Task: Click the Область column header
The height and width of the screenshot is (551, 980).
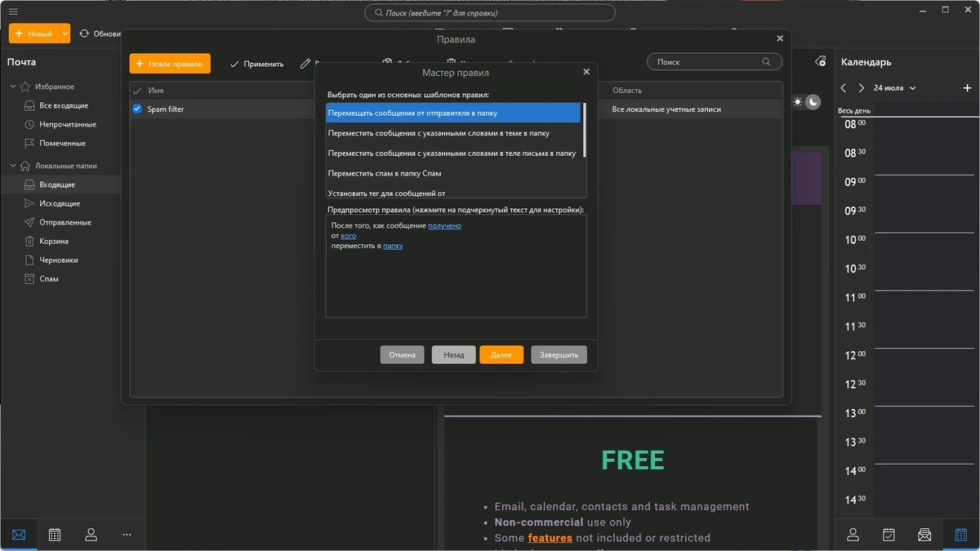Action: (627, 91)
